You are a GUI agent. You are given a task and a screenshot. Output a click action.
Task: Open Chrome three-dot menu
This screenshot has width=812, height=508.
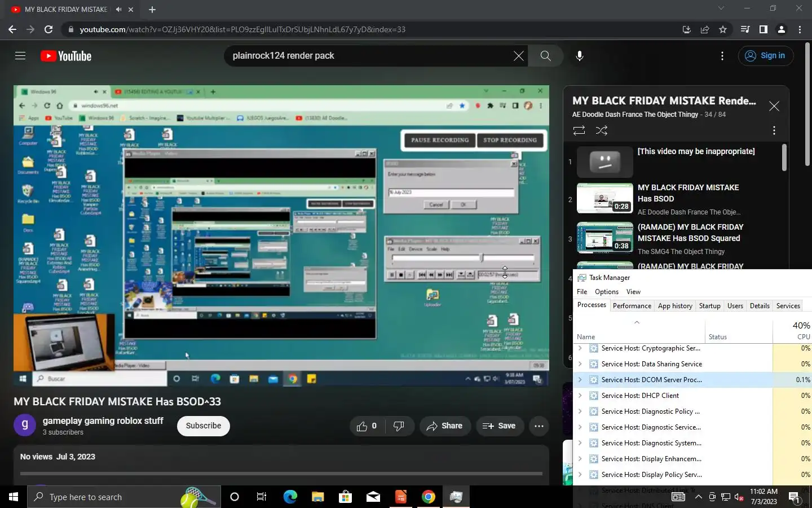pos(800,29)
